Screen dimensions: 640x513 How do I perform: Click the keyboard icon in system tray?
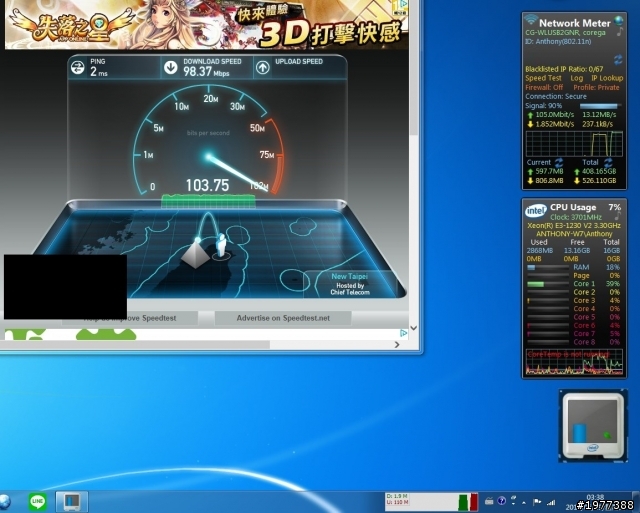(x=489, y=501)
